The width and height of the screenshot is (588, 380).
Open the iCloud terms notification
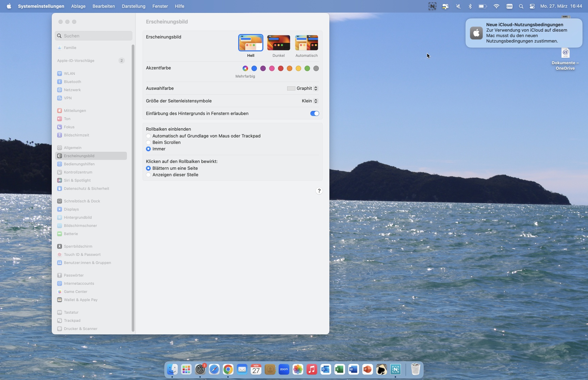click(524, 33)
